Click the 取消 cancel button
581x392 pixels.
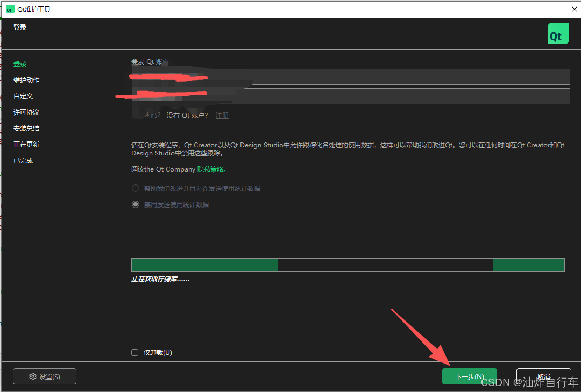click(543, 376)
